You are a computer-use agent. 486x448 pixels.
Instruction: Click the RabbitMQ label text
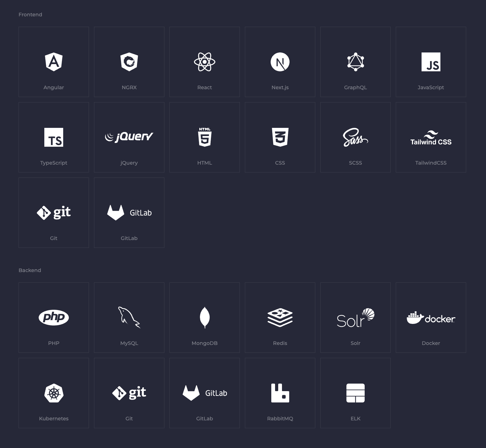pyautogui.click(x=280, y=418)
